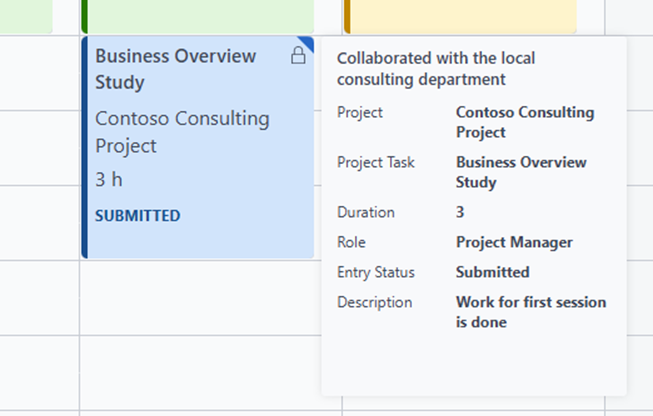Click the Project Manager role value
Screen dimensions: 653x416
514,242
